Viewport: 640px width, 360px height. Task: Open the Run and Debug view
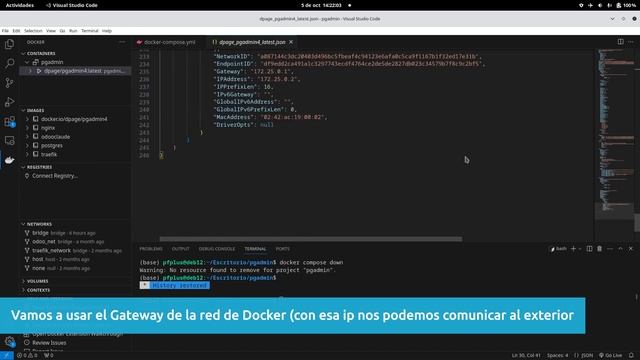9,102
